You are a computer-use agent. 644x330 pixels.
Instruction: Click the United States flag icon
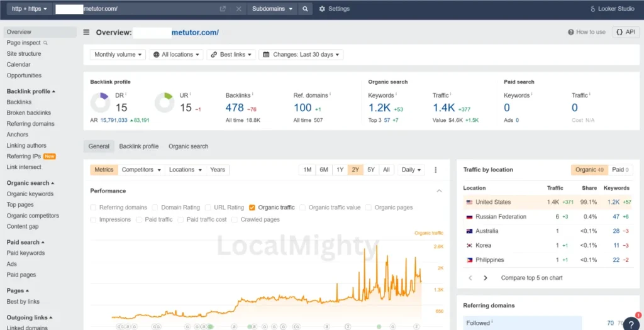pyautogui.click(x=469, y=202)
